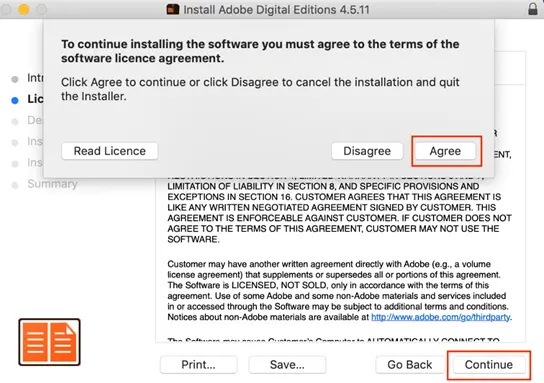This screenshot has height=383, width=544.
Task: Click the 'Customer may have another written agreement' paragraph
Action: coord(340,291)
